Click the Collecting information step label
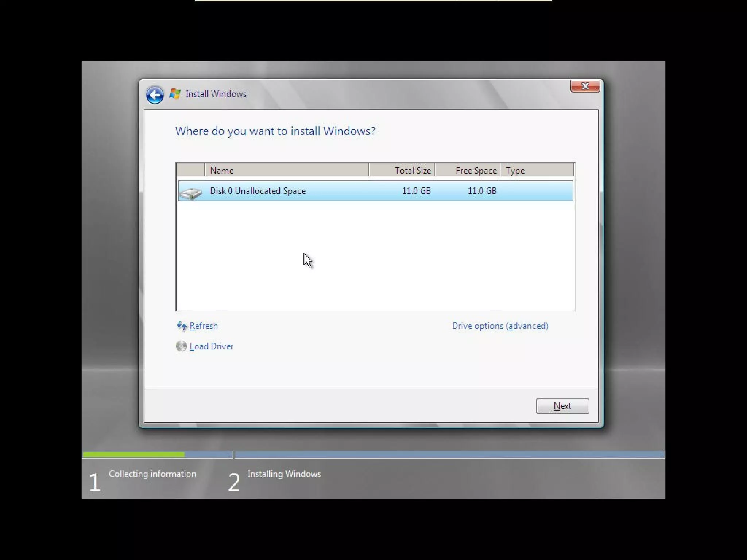The width and height of the screenshot is (747, 560). click(152, 474)
